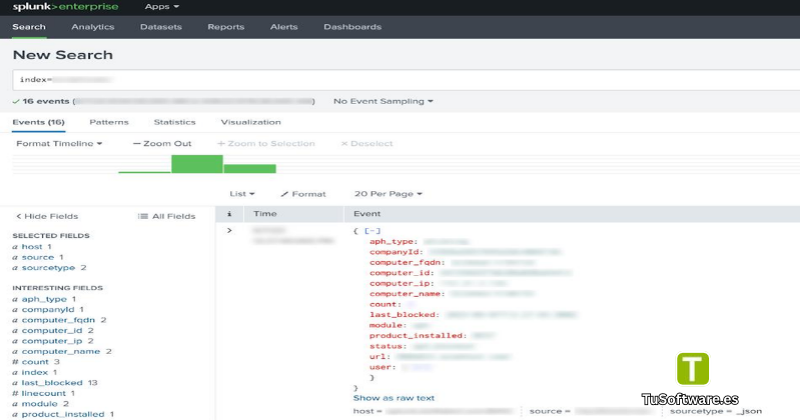The height and width of the screenshot is (420, 800).
Task: Click the url key in event JSON
Action: 380,357
